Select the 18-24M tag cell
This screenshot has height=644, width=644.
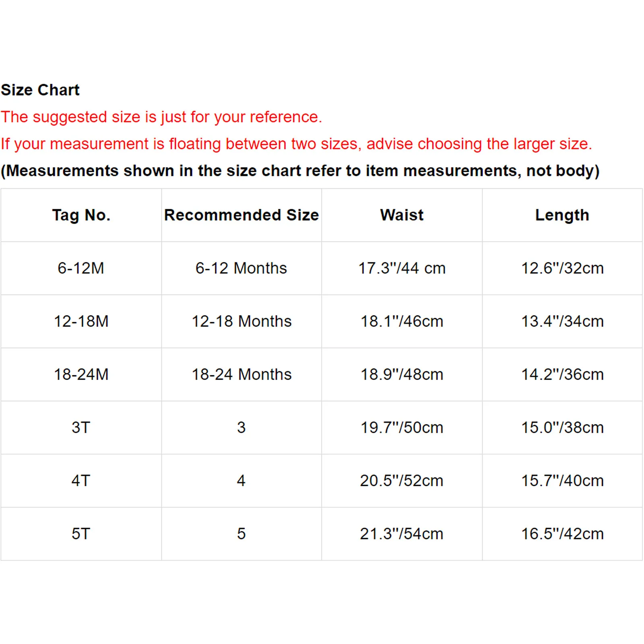pos(81,374)
